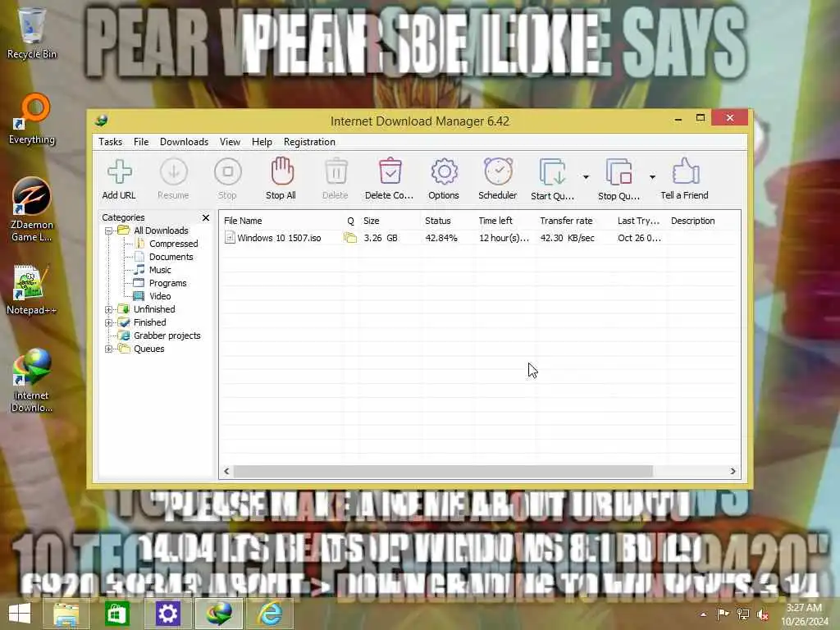Open the Stop Queue dropdown arrow
Image resolution: width=840 pixels, height=630 pixels.
tap(652, 177)
